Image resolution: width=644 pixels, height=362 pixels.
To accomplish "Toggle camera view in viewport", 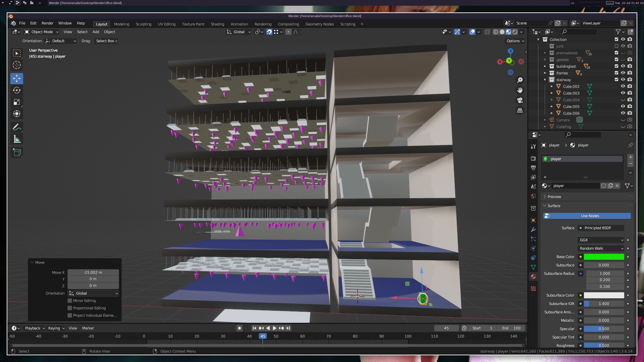I will [x=520, y=100].
